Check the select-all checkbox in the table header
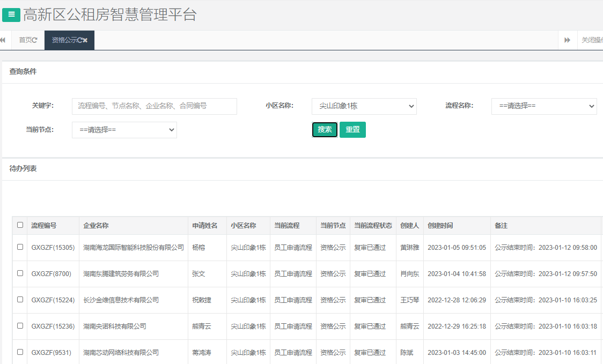 (x=20, y=225)
